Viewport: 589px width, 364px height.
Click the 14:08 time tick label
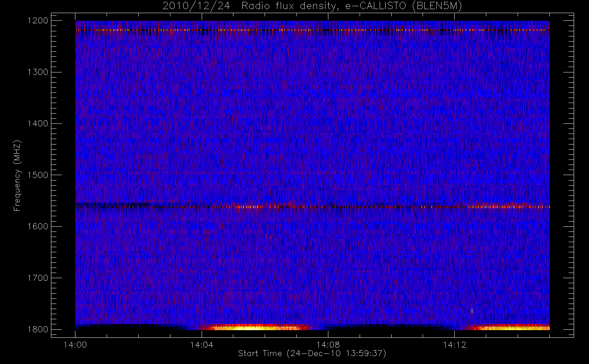tap(328, 345)
